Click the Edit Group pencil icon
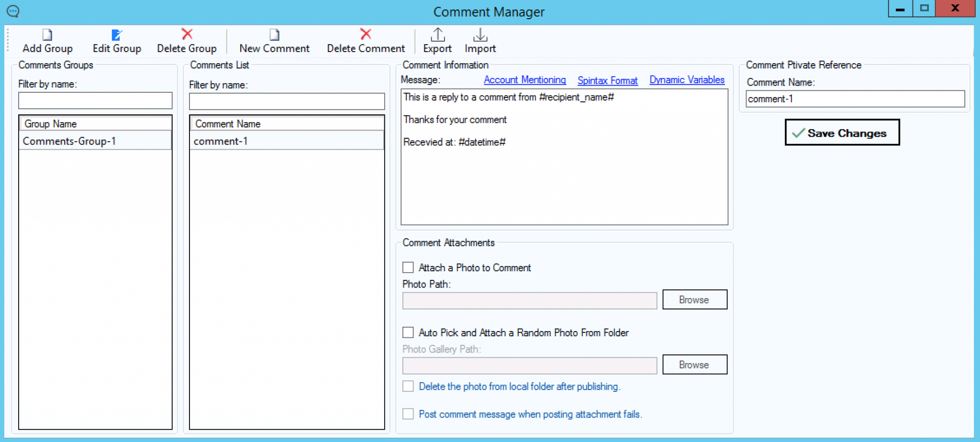Viewport: 980px width, 442px height. tap(117, 35)
